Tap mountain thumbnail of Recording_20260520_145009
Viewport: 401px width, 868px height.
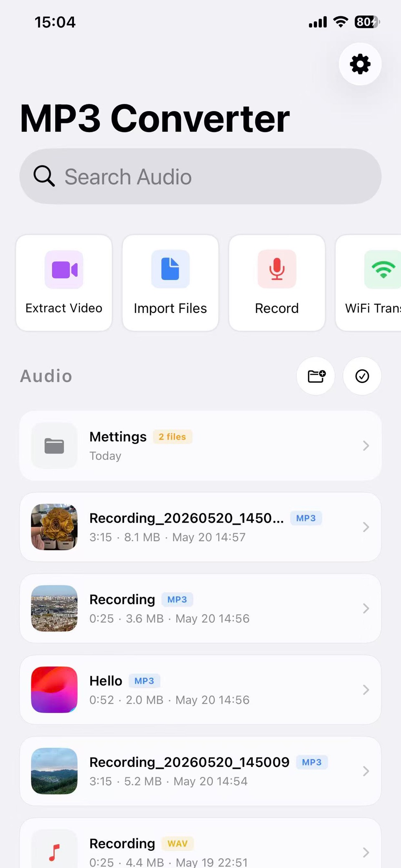pos(54,771)
